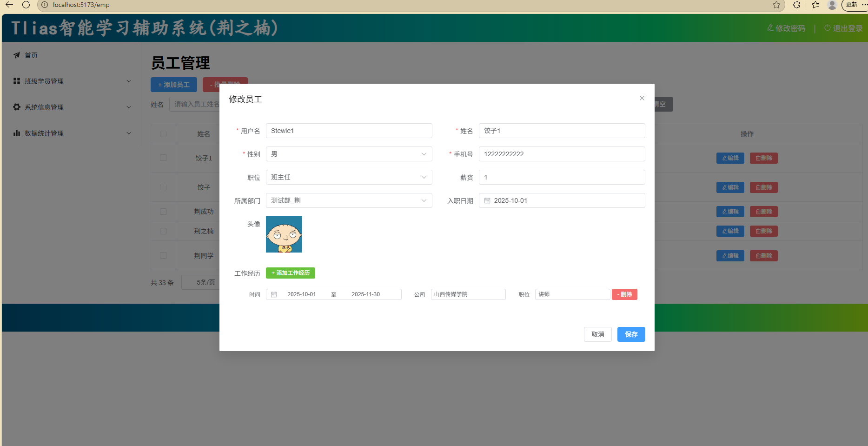Image resolution: width=868 pixels, height=446 pixels.
Task: Open the 性别 dropdown
Action: pyautogui.click(x=349, y=154)
